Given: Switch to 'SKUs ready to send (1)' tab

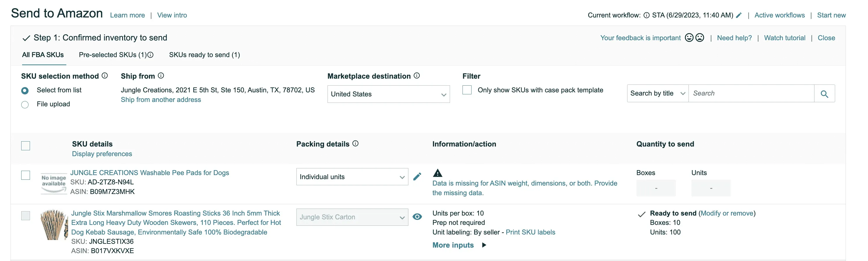Looking at the screenshot, I should 204,55.
